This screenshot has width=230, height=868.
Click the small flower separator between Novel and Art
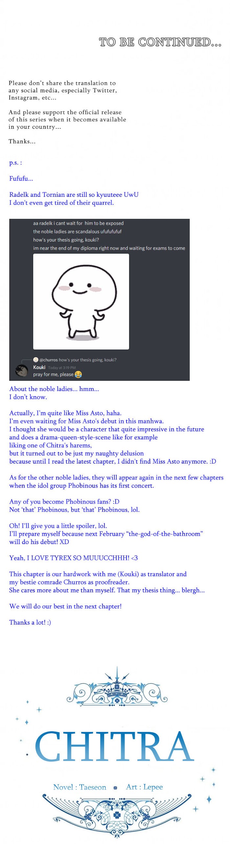tap(116, 788)
